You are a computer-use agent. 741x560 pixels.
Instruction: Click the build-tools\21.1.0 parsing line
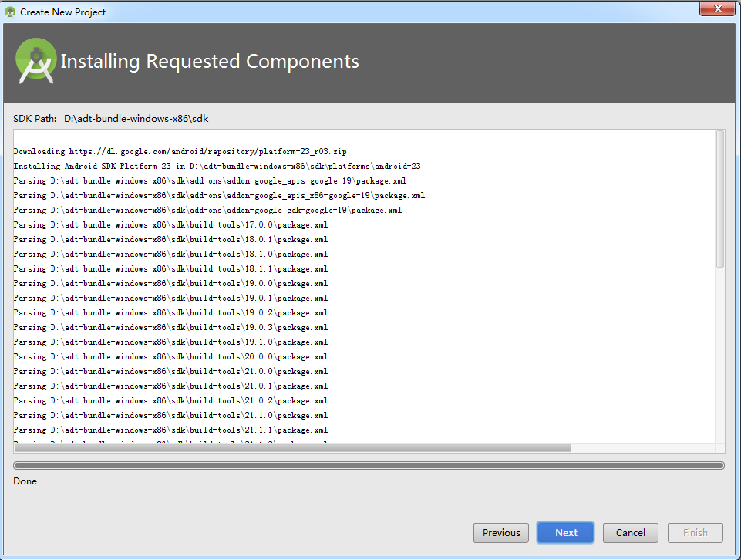170,416
